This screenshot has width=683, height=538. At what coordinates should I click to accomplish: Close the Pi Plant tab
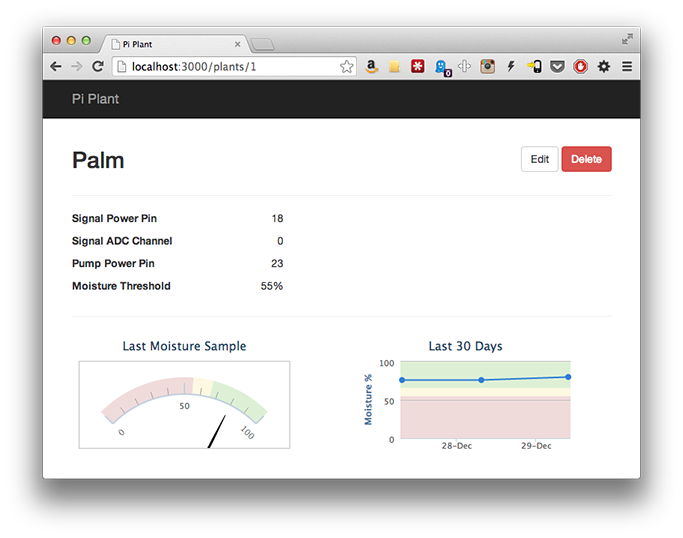(237, 44)
